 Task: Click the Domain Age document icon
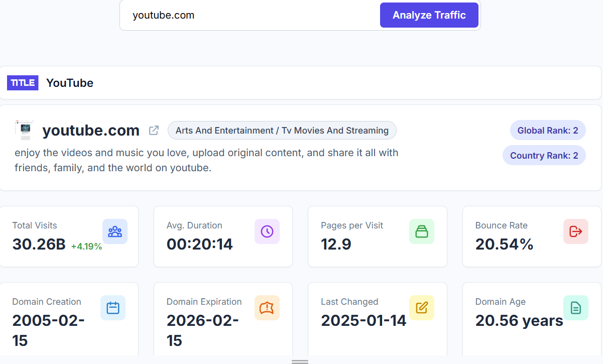[575, 308]
